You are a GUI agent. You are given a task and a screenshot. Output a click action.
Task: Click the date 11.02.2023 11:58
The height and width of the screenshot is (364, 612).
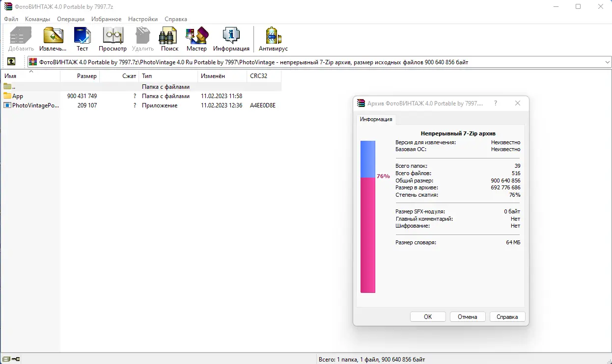click(222, 96)
